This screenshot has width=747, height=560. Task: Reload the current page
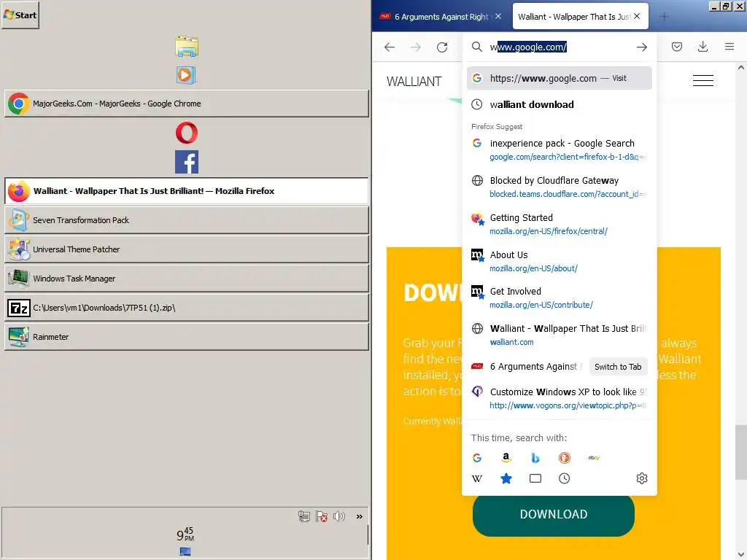[x=442, y=47]
